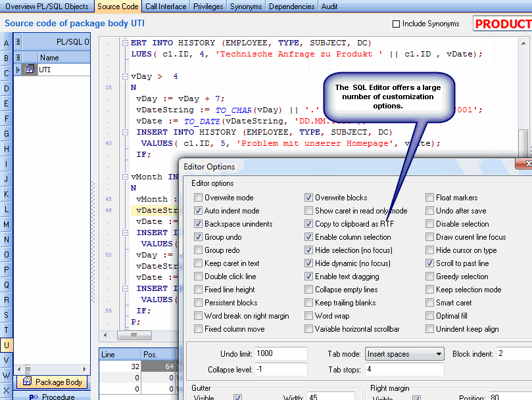Uncheck Backspace unindents option
This screenshot has height=400, width=532.
[x=198, y=224]
